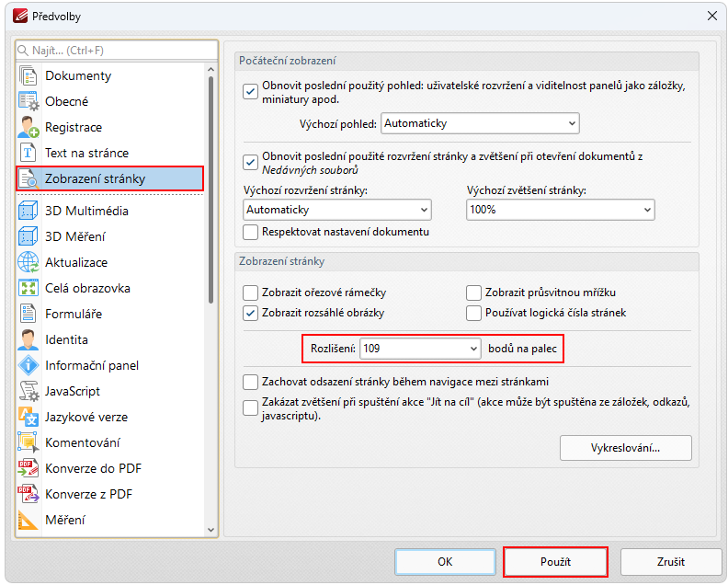Open the JavaScript settings icon
Viewport: 728px width, 585px height.
tap(28, 391)
